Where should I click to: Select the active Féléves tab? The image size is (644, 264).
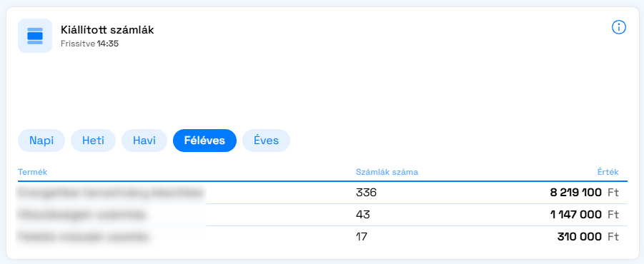[x=204, y=141]
